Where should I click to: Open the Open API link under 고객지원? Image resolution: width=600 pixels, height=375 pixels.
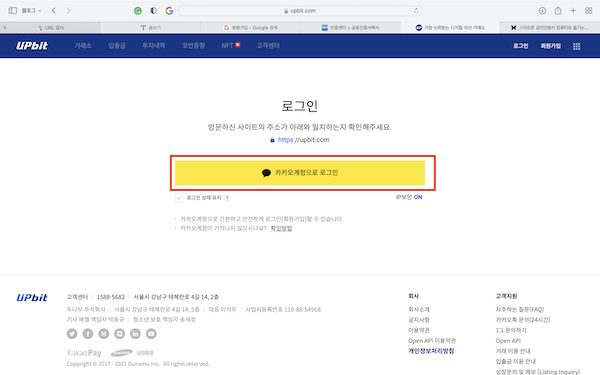pyautogui.click(x=508, y=341)
